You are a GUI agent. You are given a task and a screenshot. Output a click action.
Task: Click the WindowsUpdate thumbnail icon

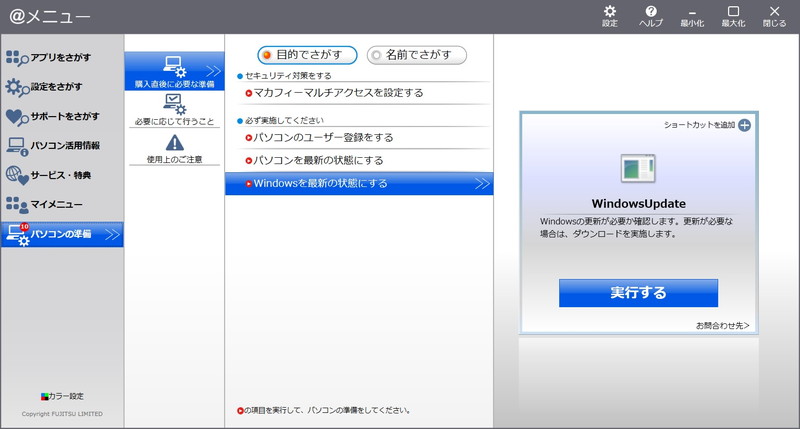pos(638,168)
